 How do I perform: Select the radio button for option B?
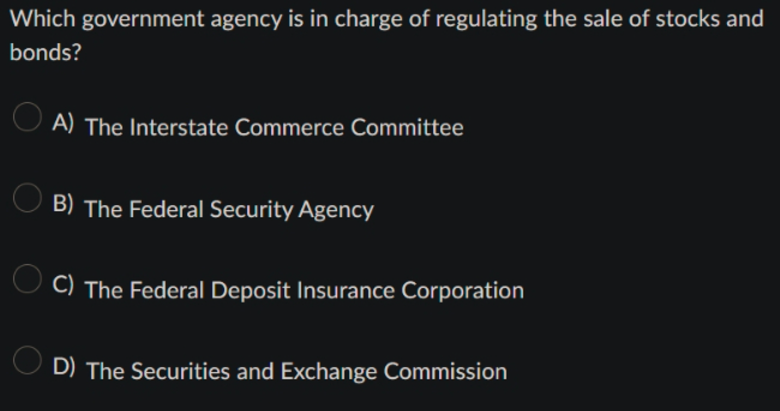coord(27,198)
